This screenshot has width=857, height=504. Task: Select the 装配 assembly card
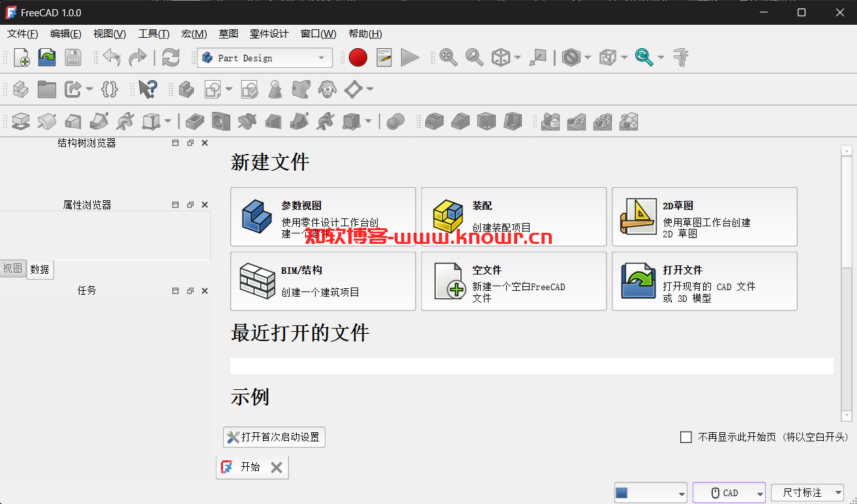(x=514, y=216)
